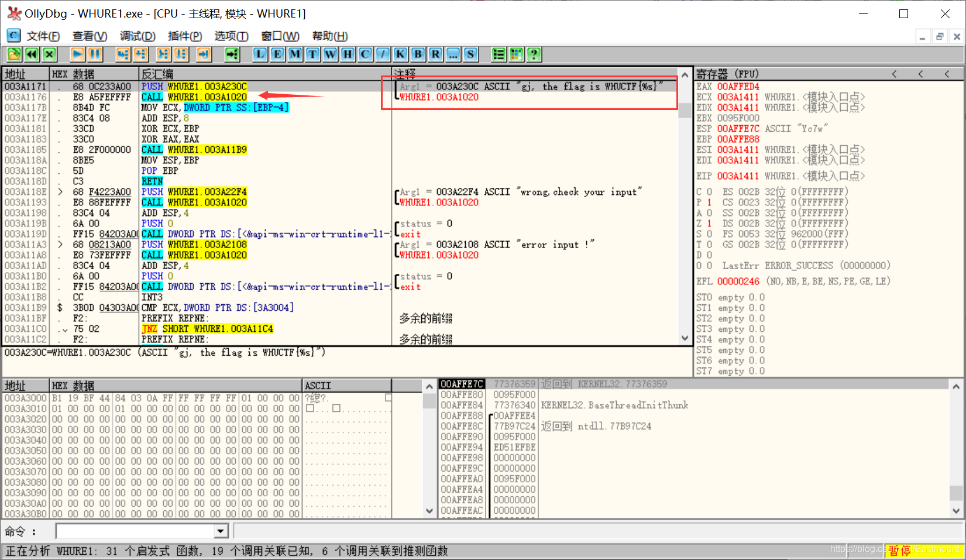
Task: Open the Patches window with the slash button
Action: pyautogui.click(x=383, y=54)
